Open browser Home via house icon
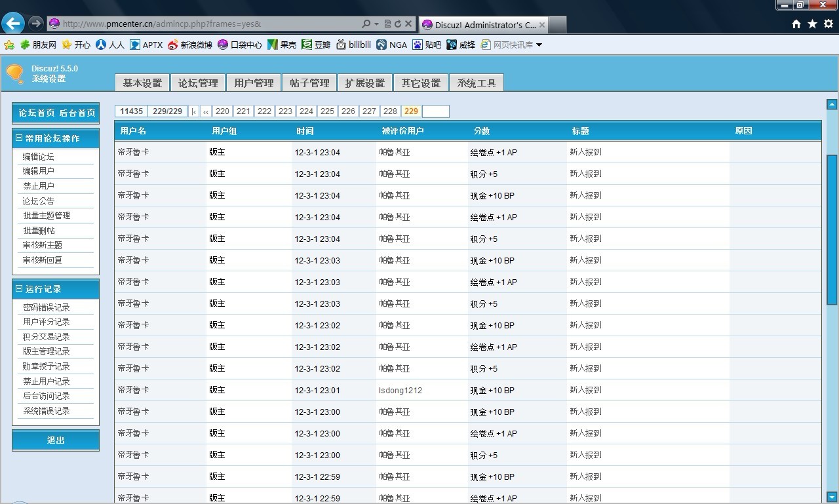The image size is (839, 504). tap(796, 24)
